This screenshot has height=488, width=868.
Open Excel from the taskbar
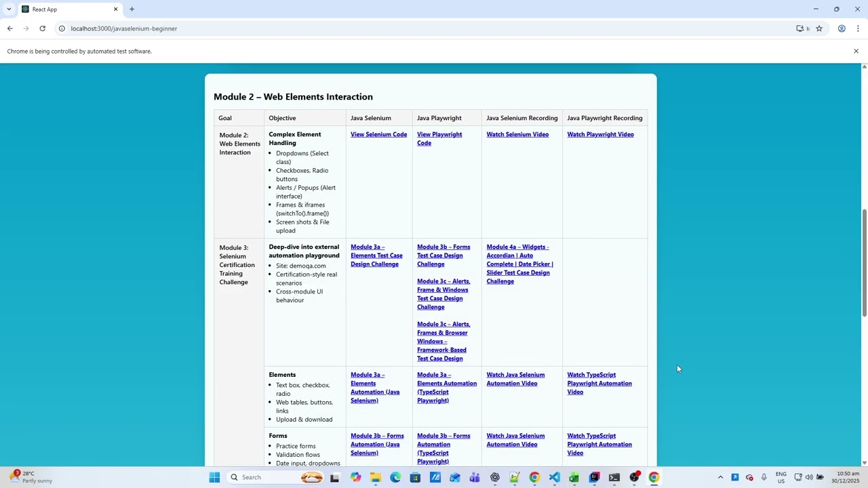574,477
